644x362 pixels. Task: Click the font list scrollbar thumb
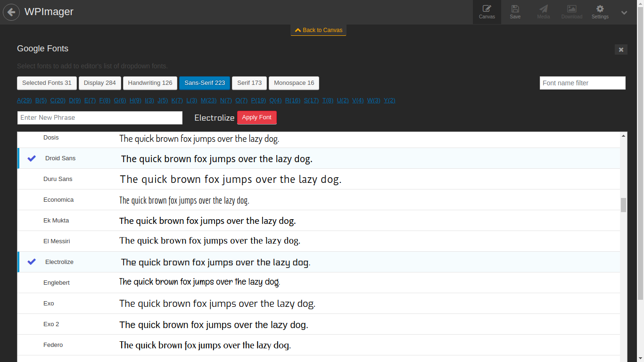pos(623,205)
